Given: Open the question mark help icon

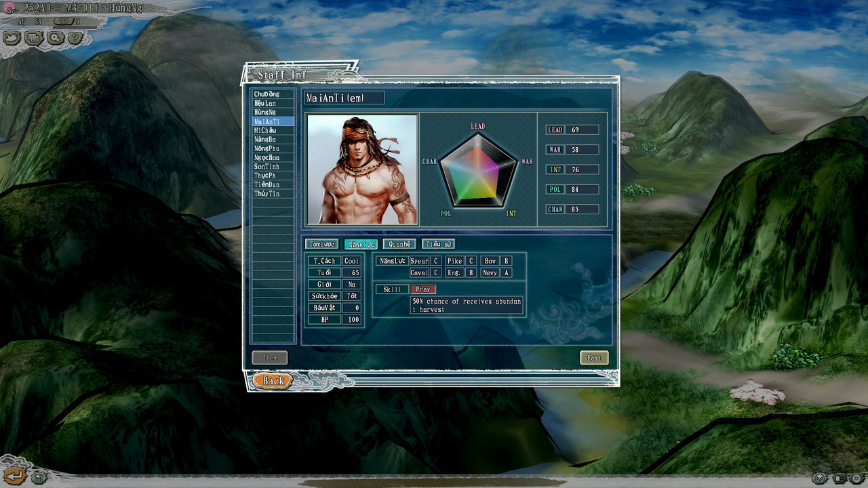Looking at the screenshot, I should click(x=76, y=38).
